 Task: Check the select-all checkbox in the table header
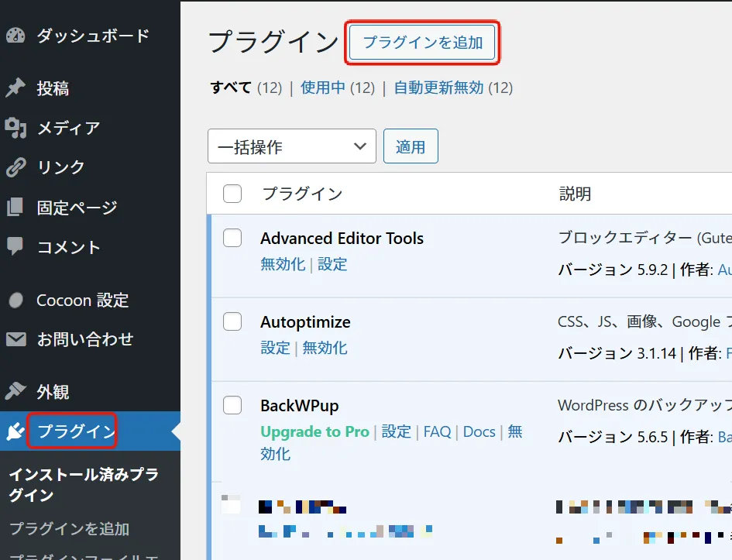[232, 194]
